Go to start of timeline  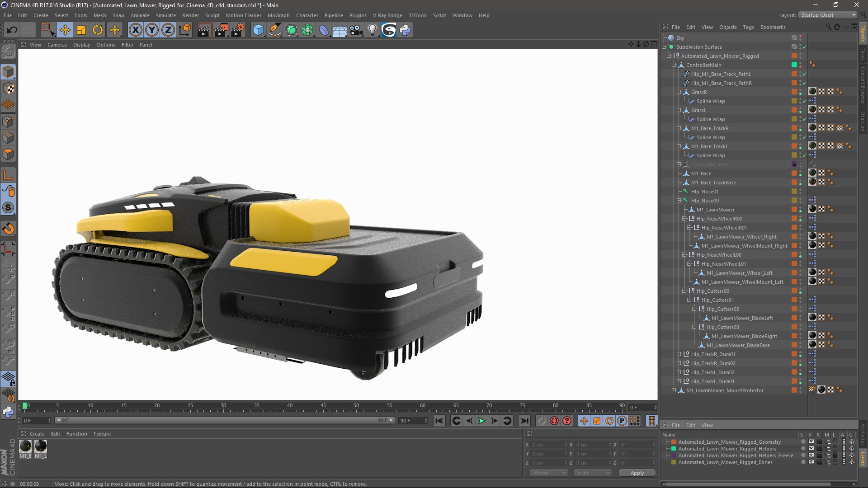pyautogui.click(x=439, y=421)
